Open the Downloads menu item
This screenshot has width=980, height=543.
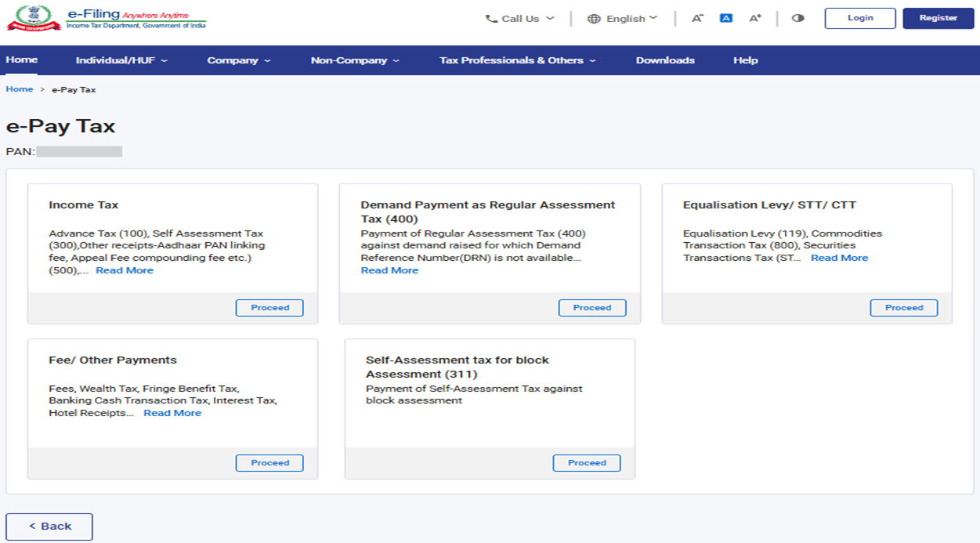click(665, 60)
